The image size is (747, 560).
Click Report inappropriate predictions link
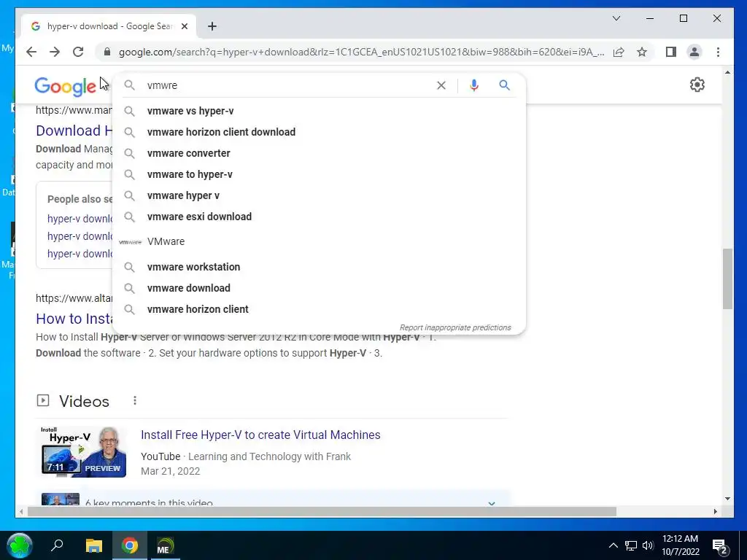point(455,327)
